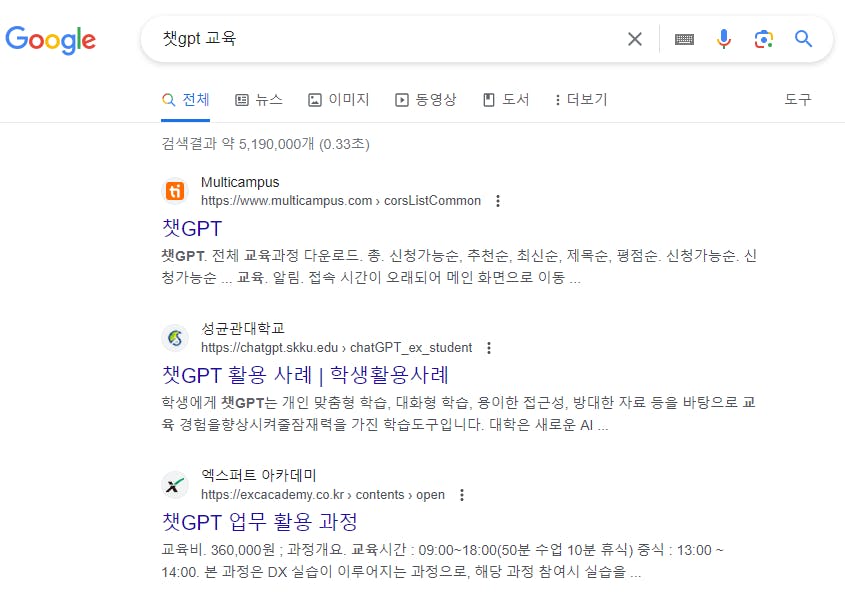Click the Multicampus site name text

pyautogui.click(x=240, y=183)
